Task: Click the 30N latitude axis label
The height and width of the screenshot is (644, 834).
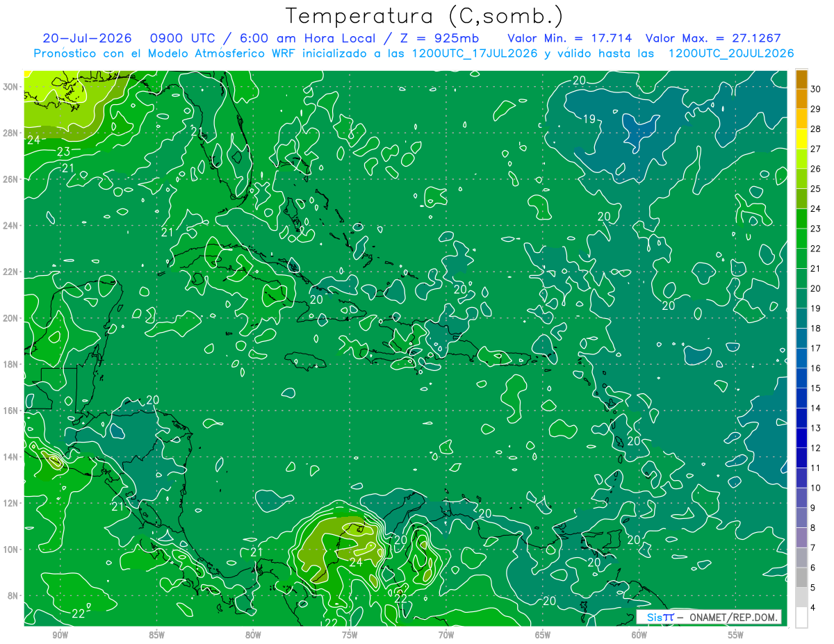Action: coord(10,87)
